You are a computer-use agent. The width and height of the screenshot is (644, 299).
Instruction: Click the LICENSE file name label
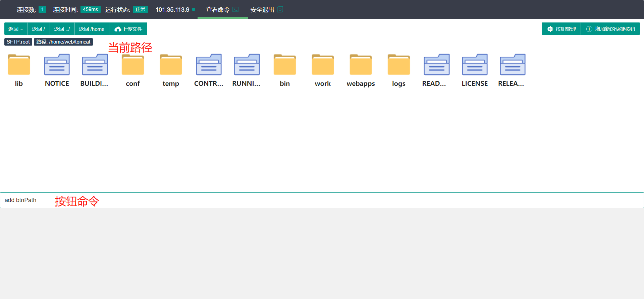tap(475, 83)
